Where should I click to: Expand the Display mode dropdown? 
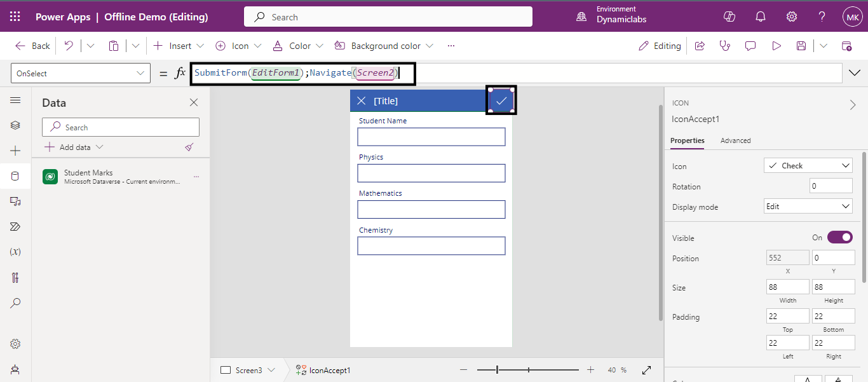(808, 207)
